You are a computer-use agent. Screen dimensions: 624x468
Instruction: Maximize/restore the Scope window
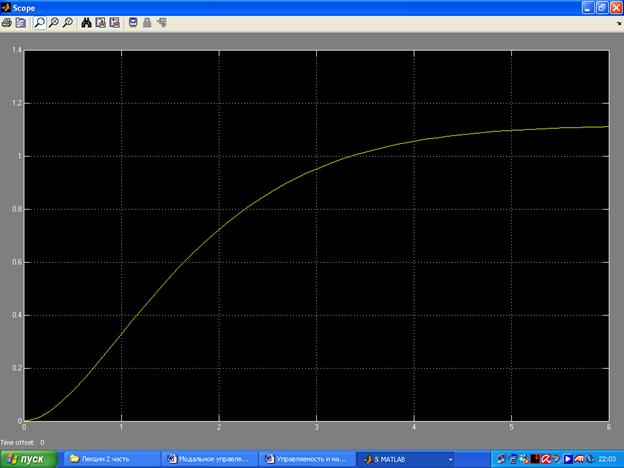click(x=602, y=8)
